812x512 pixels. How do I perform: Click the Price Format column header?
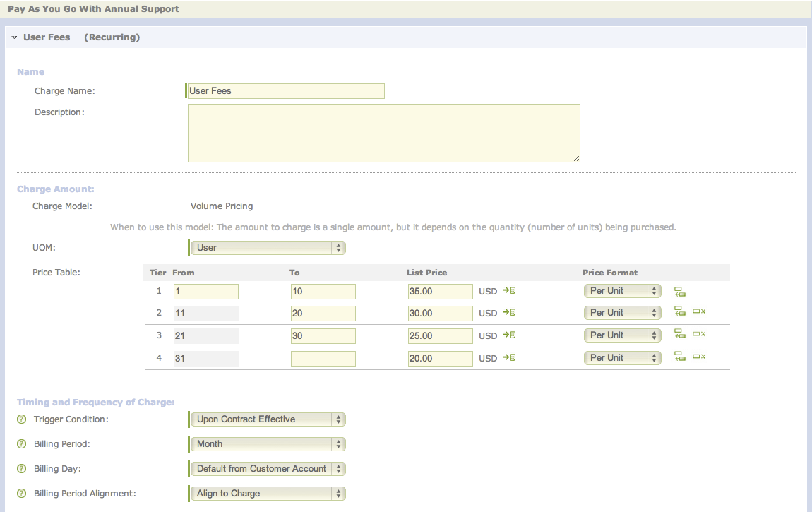coord(610,273)
